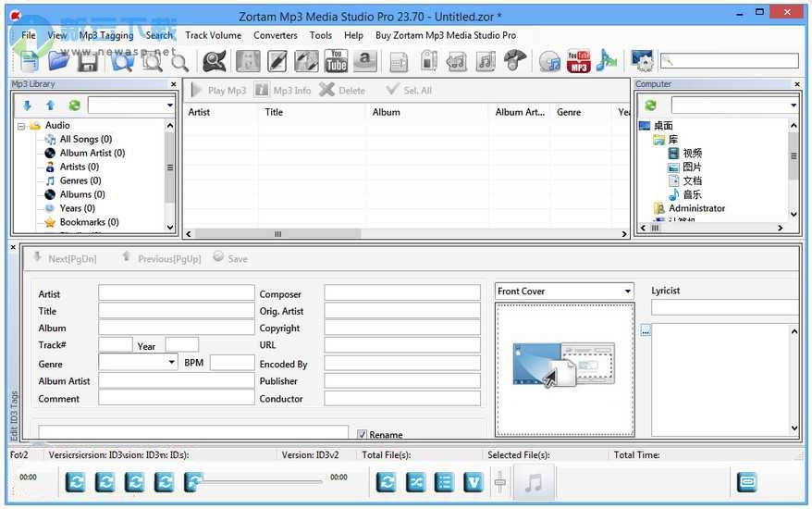Viewport: 812px width, 509px height.
Task: Click green refresh icon in Computer panel
Action: [650, 106]
